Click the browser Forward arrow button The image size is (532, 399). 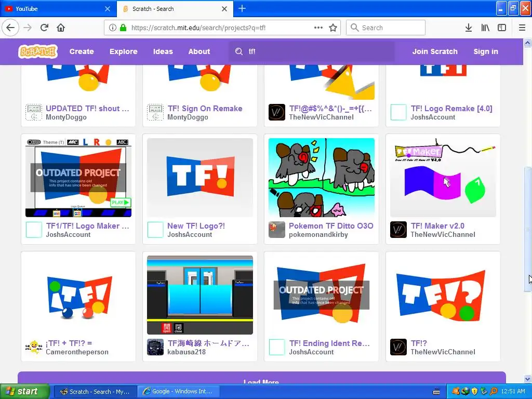coord(28,28)
